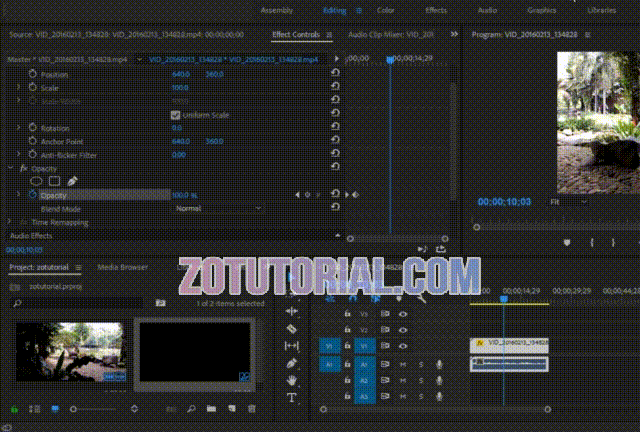Collapse the Opacity effect group
The height and width of the screenshot is (432, 640).
coord(11,167)
